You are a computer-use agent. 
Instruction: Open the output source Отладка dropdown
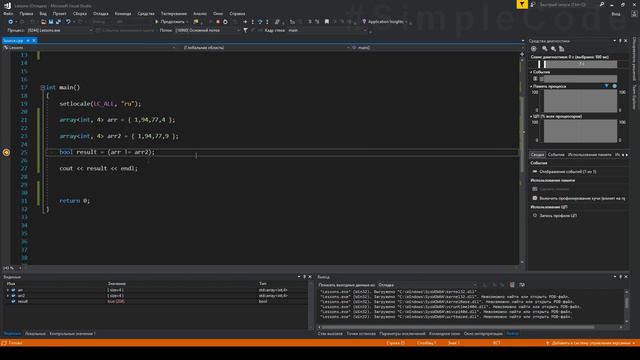pos(427,285)
